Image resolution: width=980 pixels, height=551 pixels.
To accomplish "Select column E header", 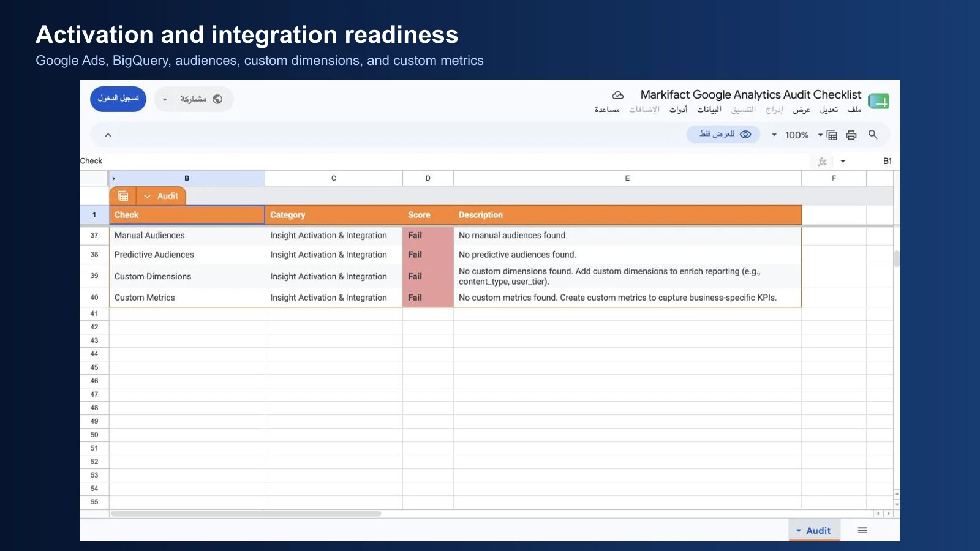I will tap(627, 178).
